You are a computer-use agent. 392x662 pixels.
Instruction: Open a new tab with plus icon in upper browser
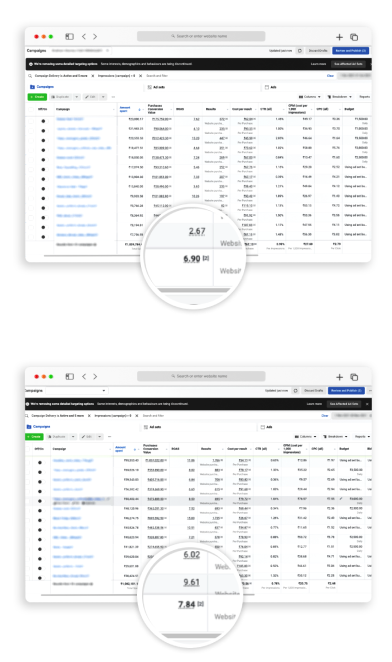[x=339, y=37]
